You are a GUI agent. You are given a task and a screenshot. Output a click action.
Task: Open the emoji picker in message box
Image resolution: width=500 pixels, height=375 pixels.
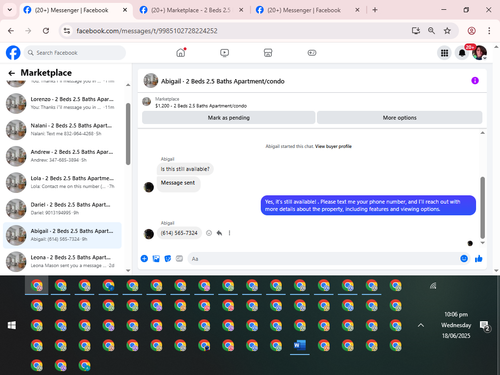click(464, 258)
